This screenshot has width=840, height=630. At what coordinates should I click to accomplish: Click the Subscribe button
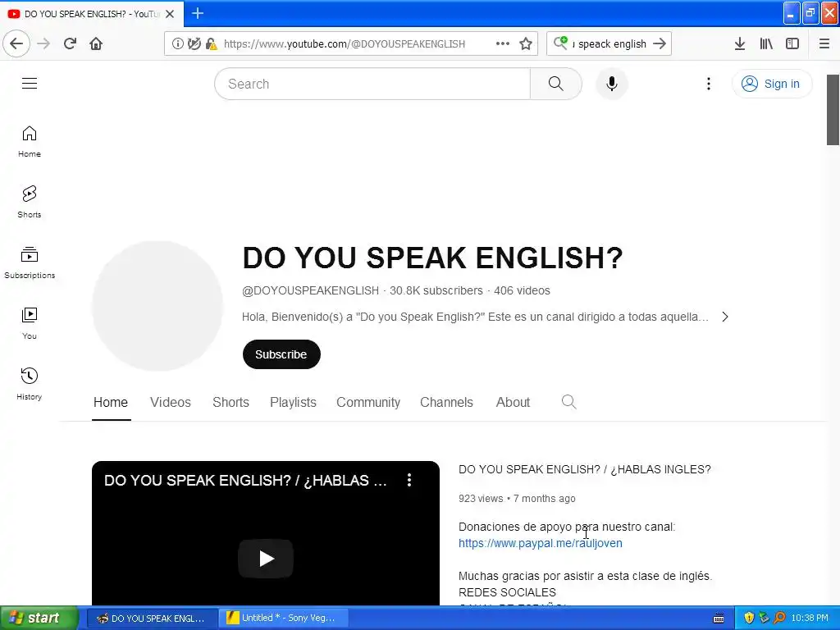point(281,354)
